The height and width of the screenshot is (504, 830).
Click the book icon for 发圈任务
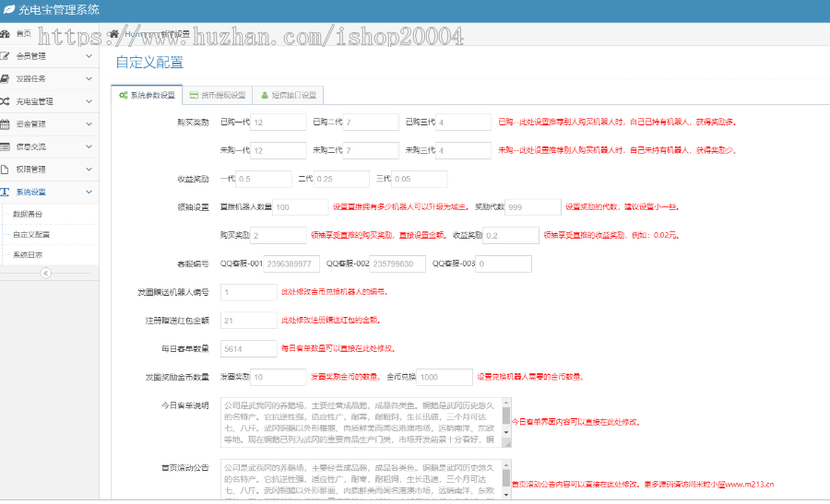(5, 79)
